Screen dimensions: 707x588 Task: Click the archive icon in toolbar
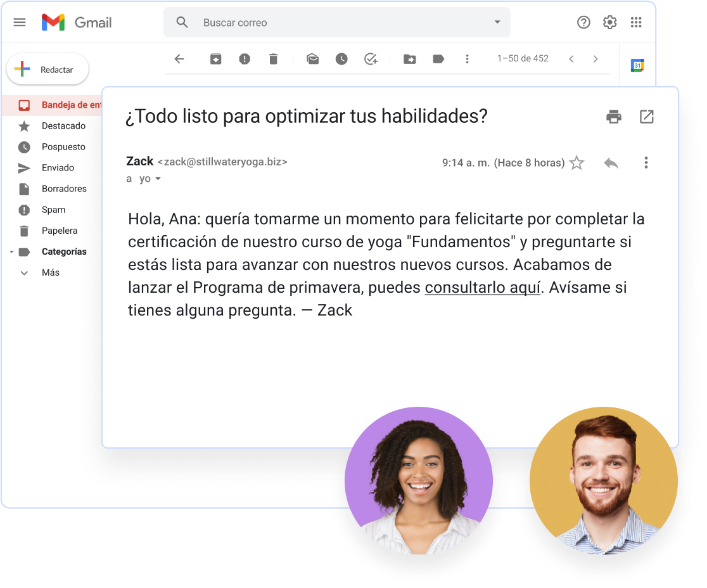pyautogui.click(x=216, y=59)
